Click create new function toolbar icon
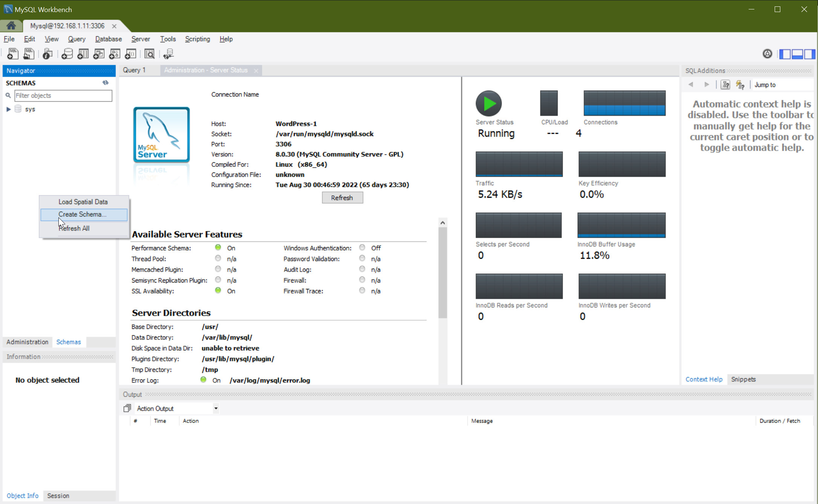Image resolution: width=818 pixels, height=504 pixels. tap(130, 54)
